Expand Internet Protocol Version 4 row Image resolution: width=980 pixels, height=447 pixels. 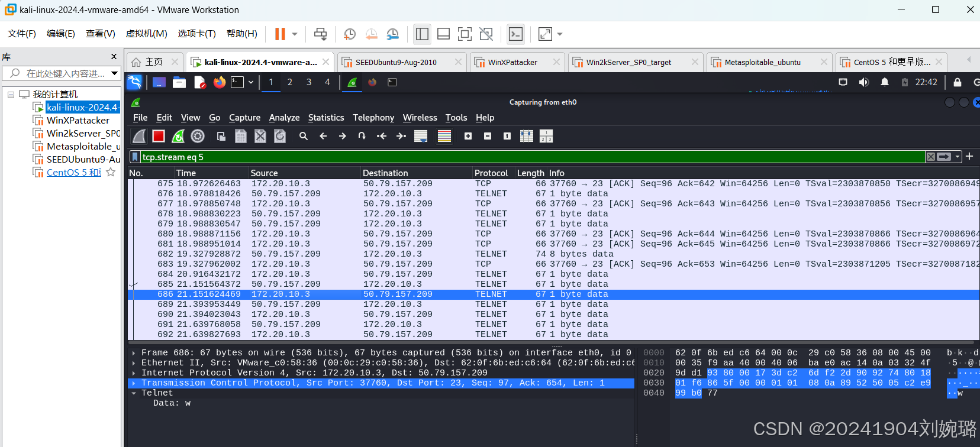(134, 373)
